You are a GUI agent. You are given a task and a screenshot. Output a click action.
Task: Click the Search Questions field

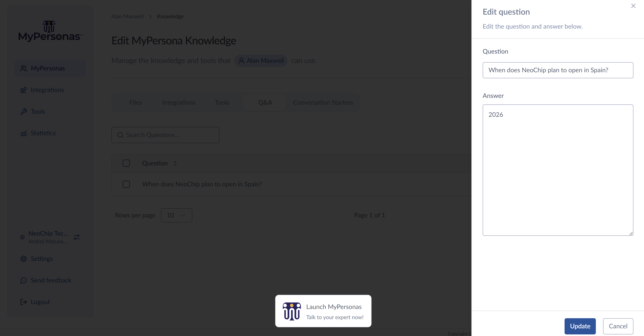pos(165,135)
